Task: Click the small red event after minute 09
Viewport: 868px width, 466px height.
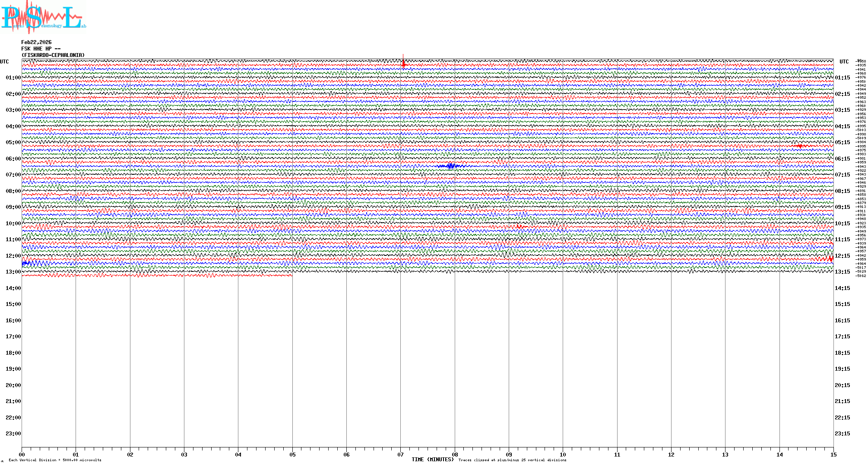Action: click(520, 227)
